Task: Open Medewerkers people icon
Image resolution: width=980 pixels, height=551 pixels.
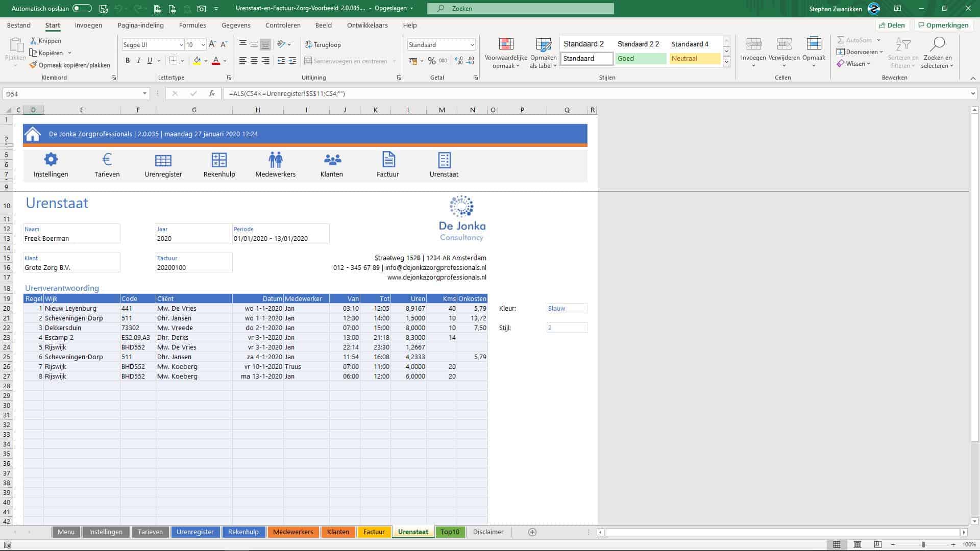Action: point(275,160)
